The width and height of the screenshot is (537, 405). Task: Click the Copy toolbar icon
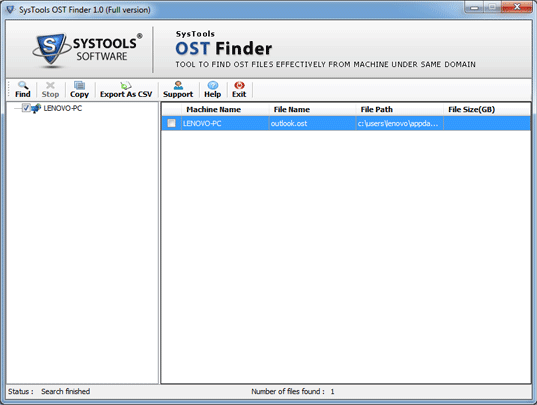click(79, 90)
